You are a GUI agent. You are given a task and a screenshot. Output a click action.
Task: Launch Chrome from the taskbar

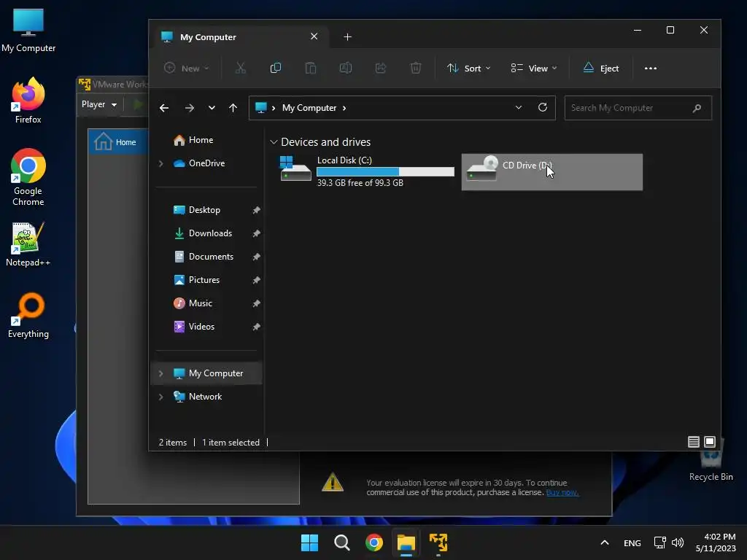374,542
